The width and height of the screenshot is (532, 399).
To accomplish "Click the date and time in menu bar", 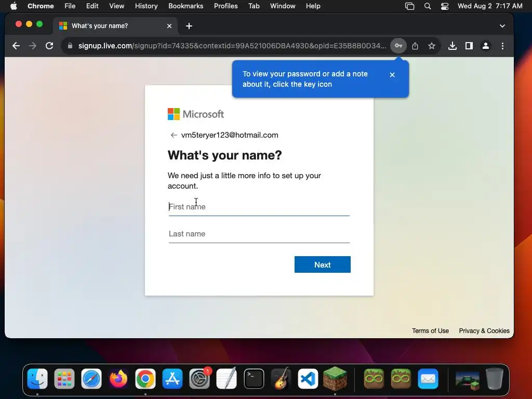I will point(490,6).
